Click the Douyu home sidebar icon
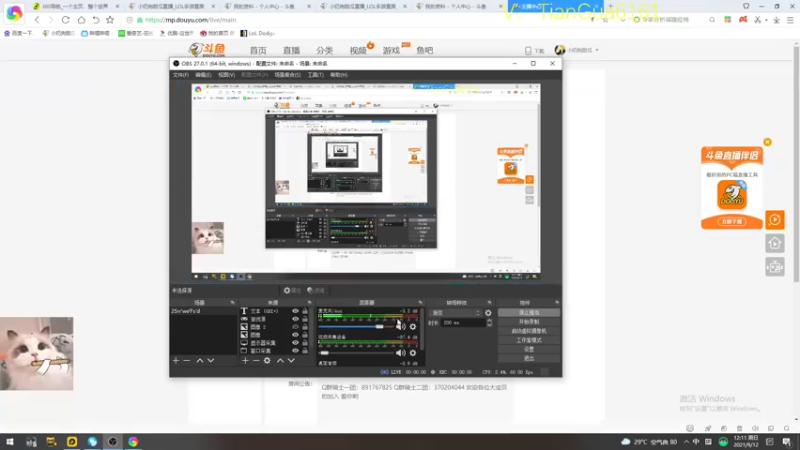This screenshot has width=800, height=450. point(774,244)
